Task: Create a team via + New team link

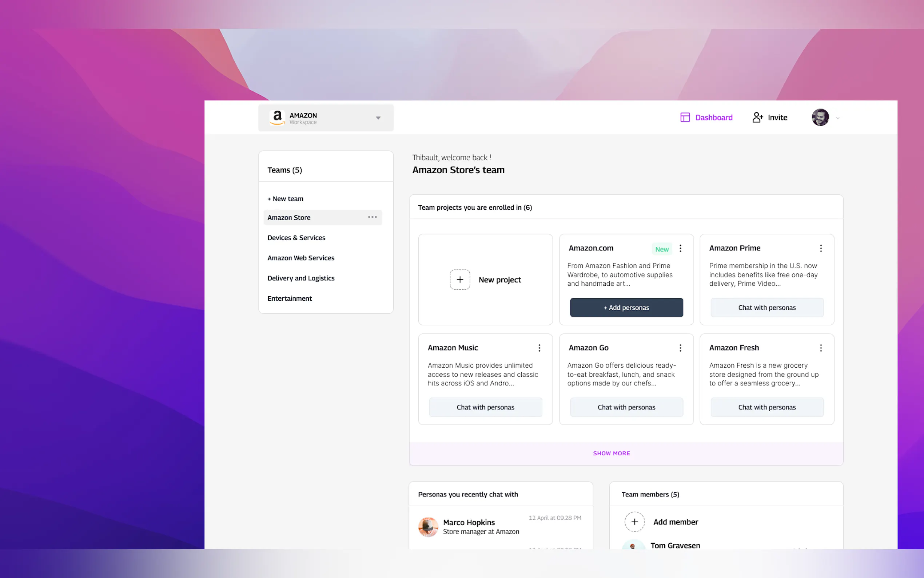Action: [285, 199]
